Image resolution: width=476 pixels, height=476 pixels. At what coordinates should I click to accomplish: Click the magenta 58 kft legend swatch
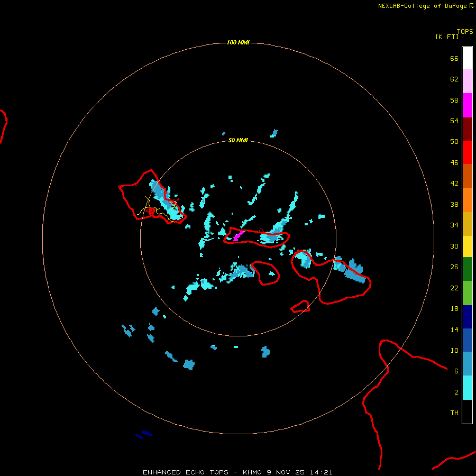(467, 105)
